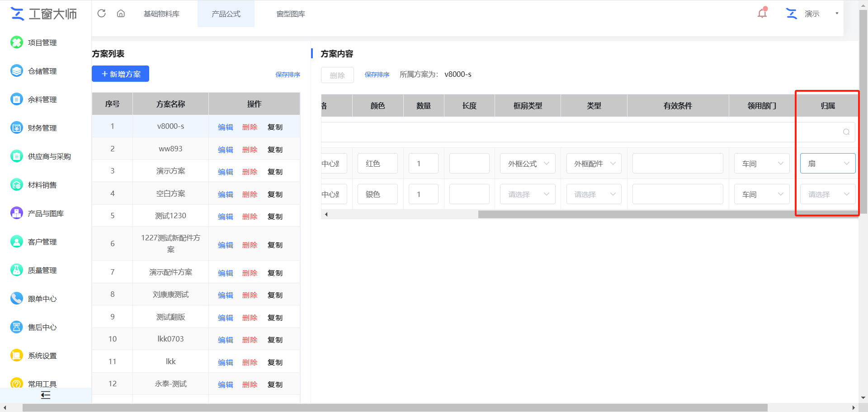This screenshot has width=868, height=412.
Task: Open 归属 dropdown showing 扇
Action: [x=827, y=164]
